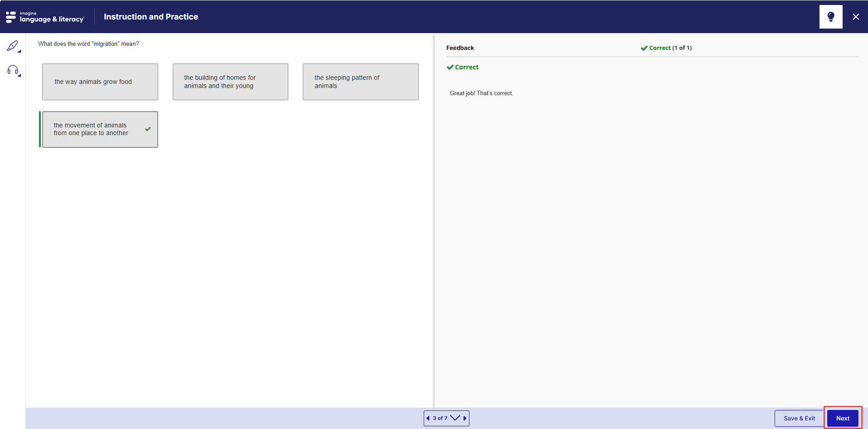Close the activity with the X icon
The image size is (868, 429).
(x=856, y=17)
